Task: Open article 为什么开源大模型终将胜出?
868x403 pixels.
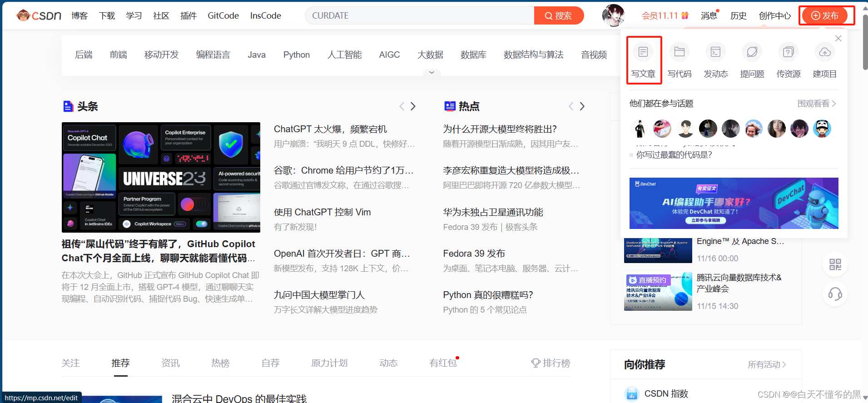Action: pos(500,129)
